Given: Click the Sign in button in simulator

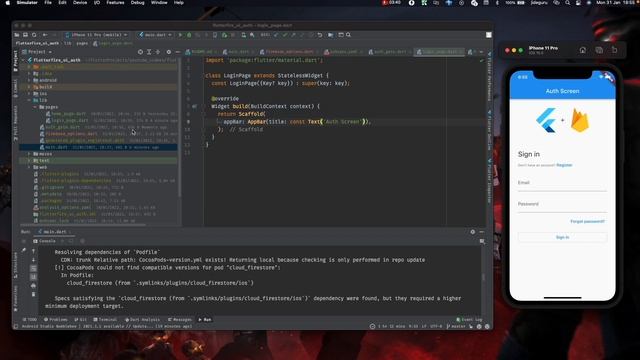Looking at the screenshot, I should 562,237.
